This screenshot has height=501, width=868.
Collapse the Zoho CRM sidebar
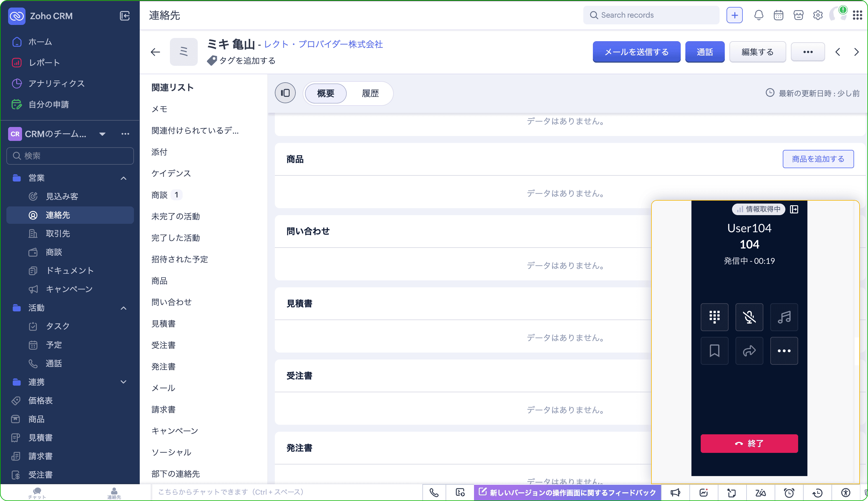pos(125,16)
